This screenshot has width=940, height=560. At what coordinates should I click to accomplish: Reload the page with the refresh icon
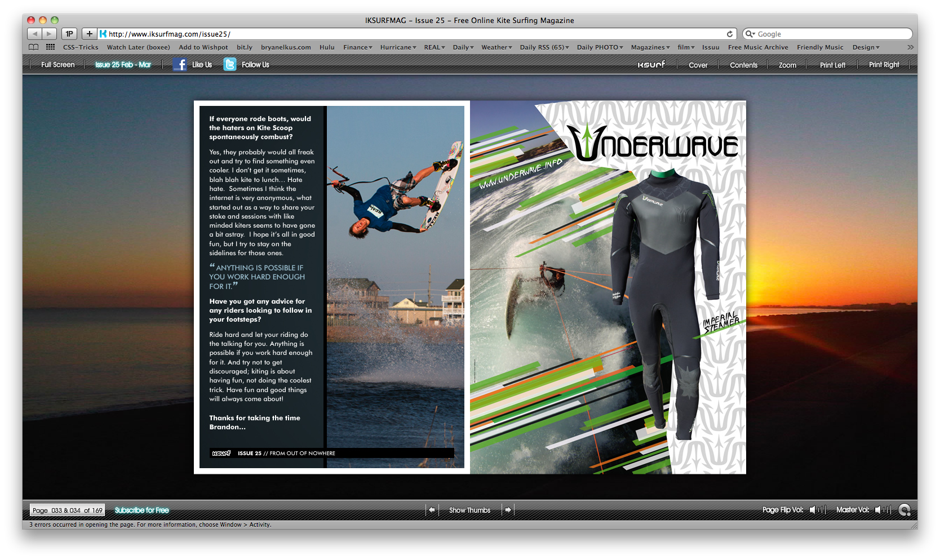[x=730, y=34]
